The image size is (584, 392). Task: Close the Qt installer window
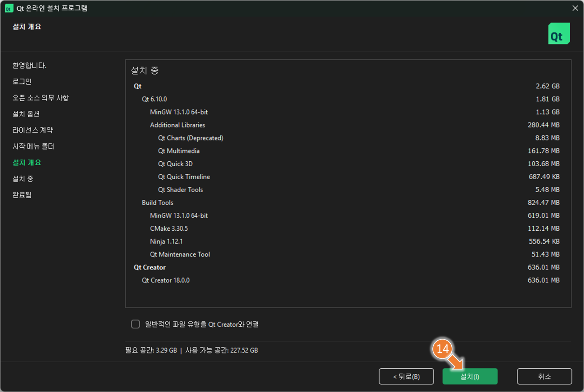(575, 8)
